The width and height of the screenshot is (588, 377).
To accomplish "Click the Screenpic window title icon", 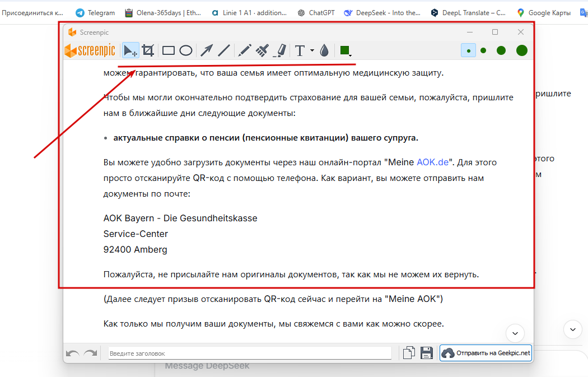I will pos(72,32).
